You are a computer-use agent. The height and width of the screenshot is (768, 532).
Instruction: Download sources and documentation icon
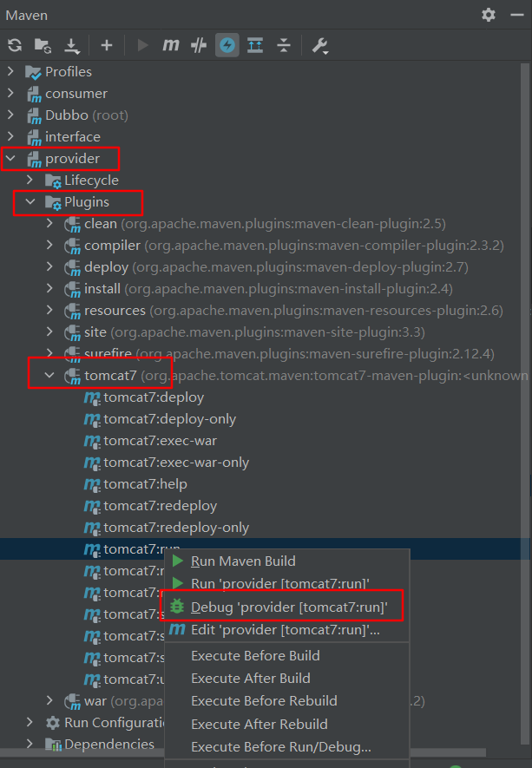point(72,45)
